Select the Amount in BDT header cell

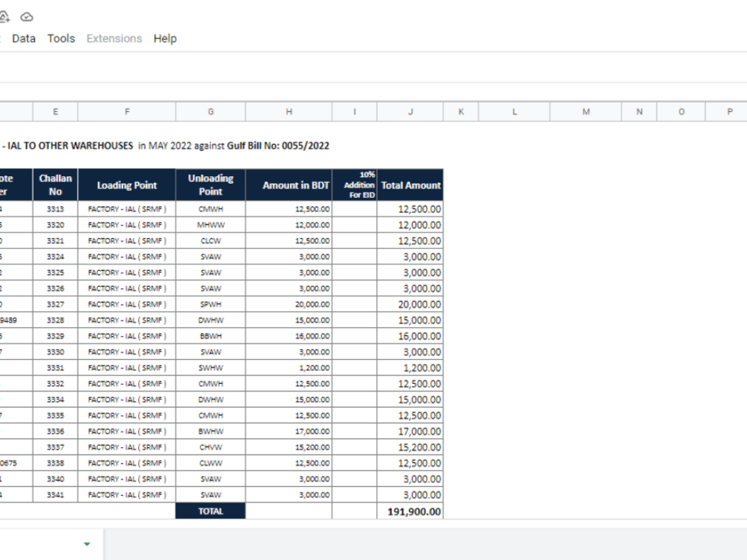click(288, 184)
